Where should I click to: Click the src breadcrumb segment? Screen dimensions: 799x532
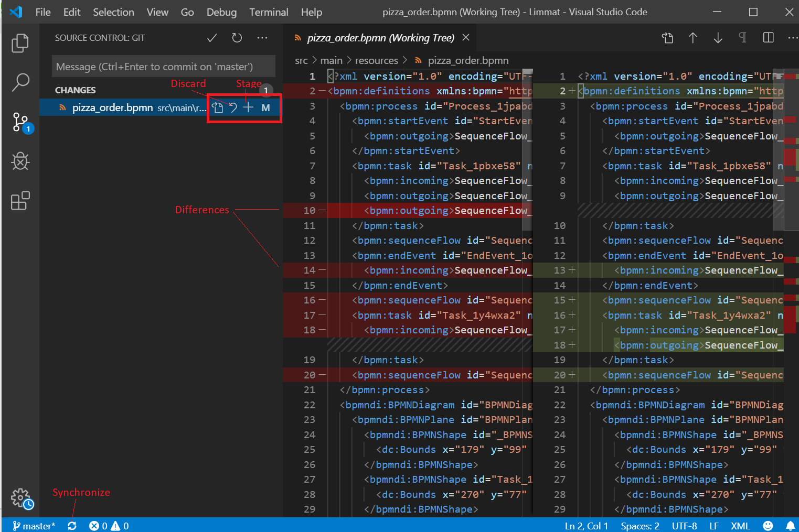[x=301, y=61]
